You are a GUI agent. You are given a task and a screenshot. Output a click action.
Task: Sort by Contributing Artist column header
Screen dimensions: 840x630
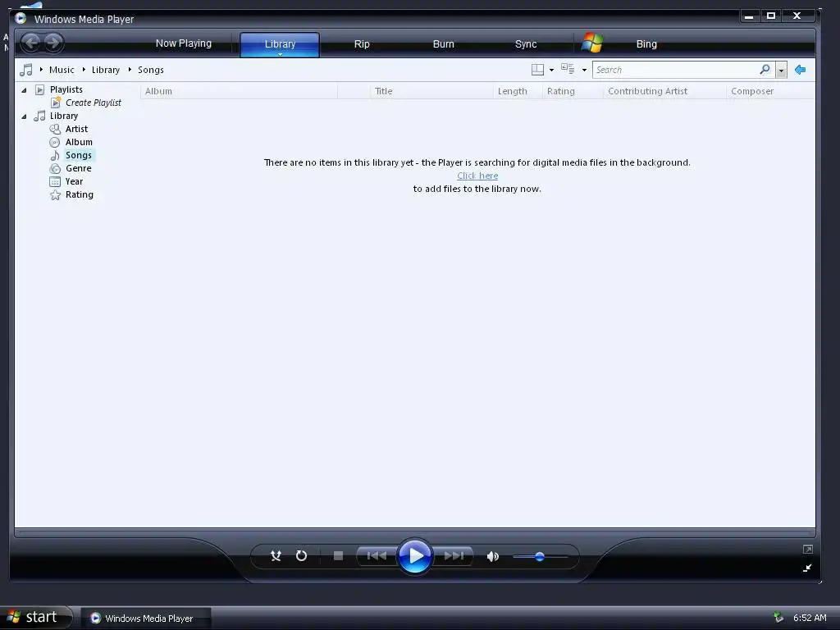tap(664, 91)
